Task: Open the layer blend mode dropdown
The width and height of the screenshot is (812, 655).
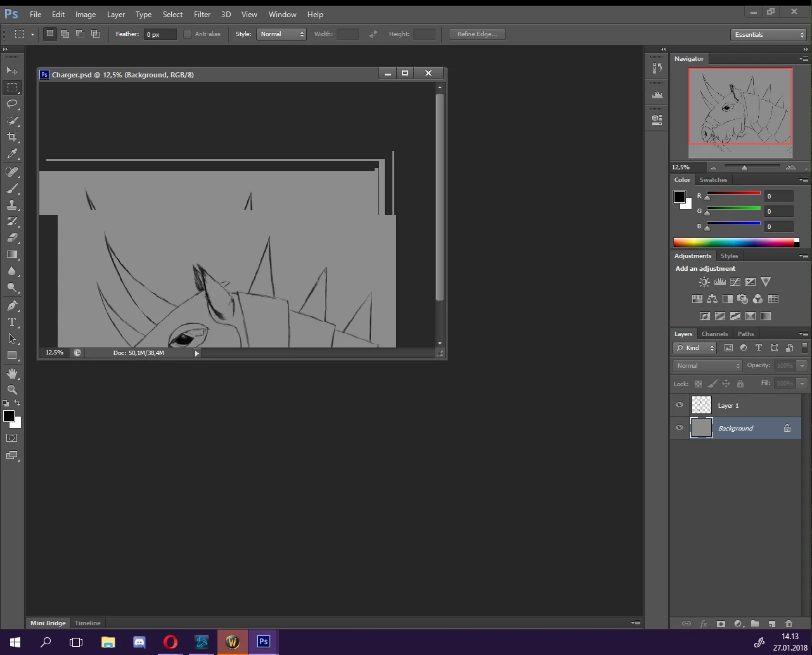Action: [707, 366]
